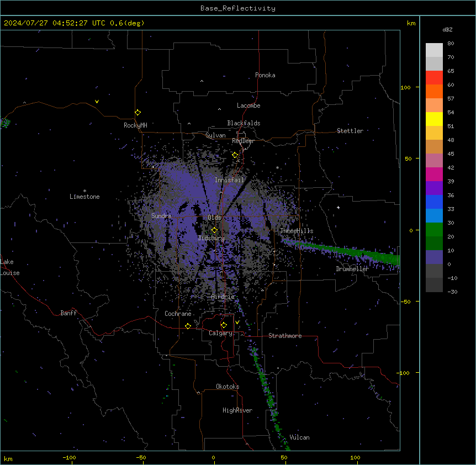The width and height of the screenshot is (476, 465).
Task: Click the Ponoka city label
Action: point(265,75)
